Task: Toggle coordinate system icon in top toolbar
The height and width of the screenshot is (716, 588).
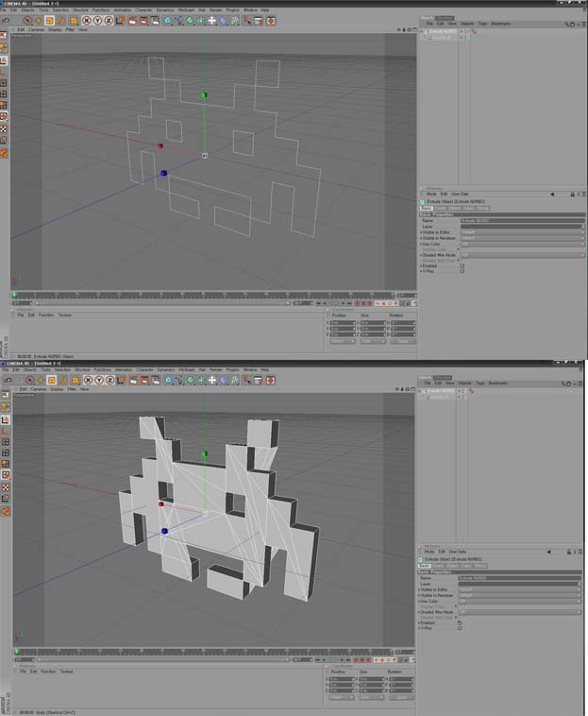Action: tap(120, 21)
